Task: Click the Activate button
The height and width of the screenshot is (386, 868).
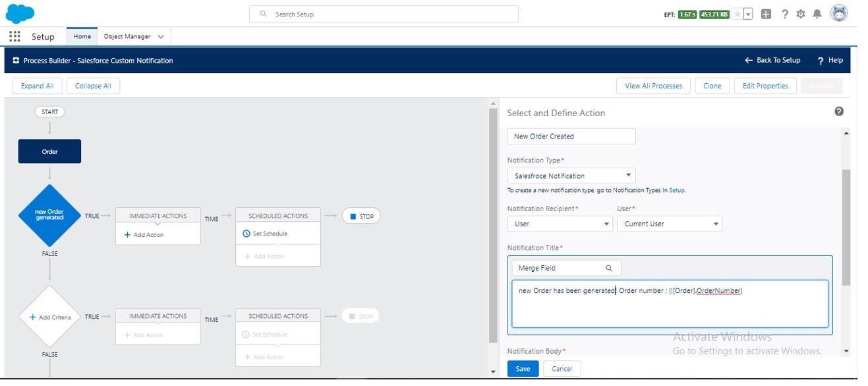Action: click(821, 86)
